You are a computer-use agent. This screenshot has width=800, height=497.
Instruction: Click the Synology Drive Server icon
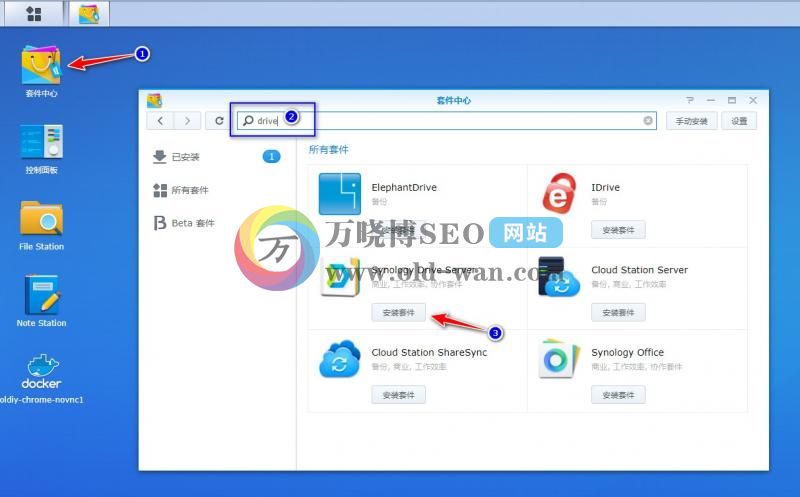click(x=339, y=277)
